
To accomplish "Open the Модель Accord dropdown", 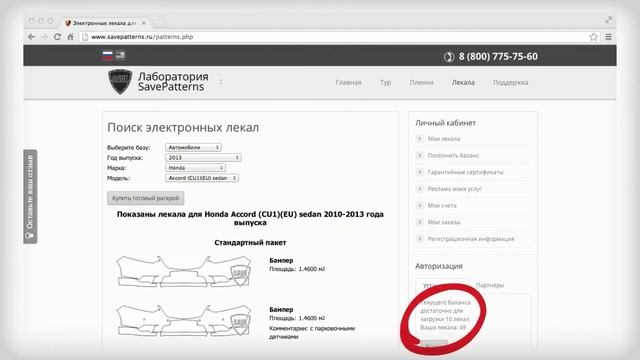I will tap(202, 178).
